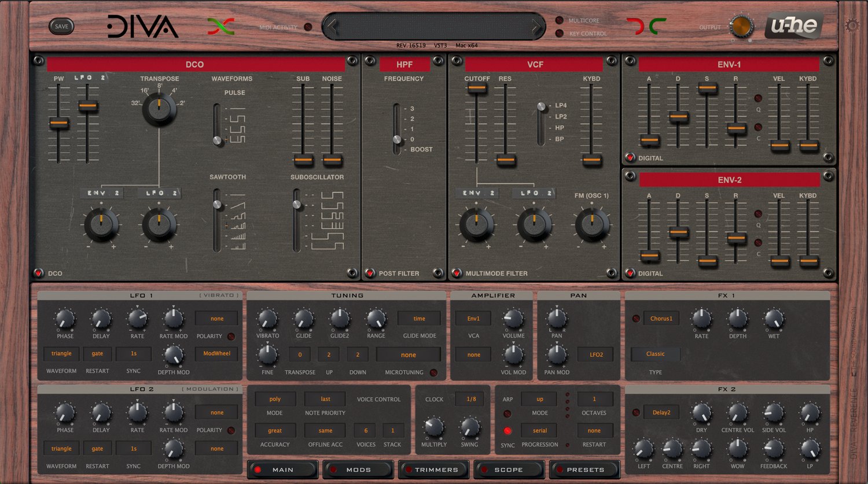Click the OUTPUT knob
This screenshot has width=868, height=484.
point(741,27)
